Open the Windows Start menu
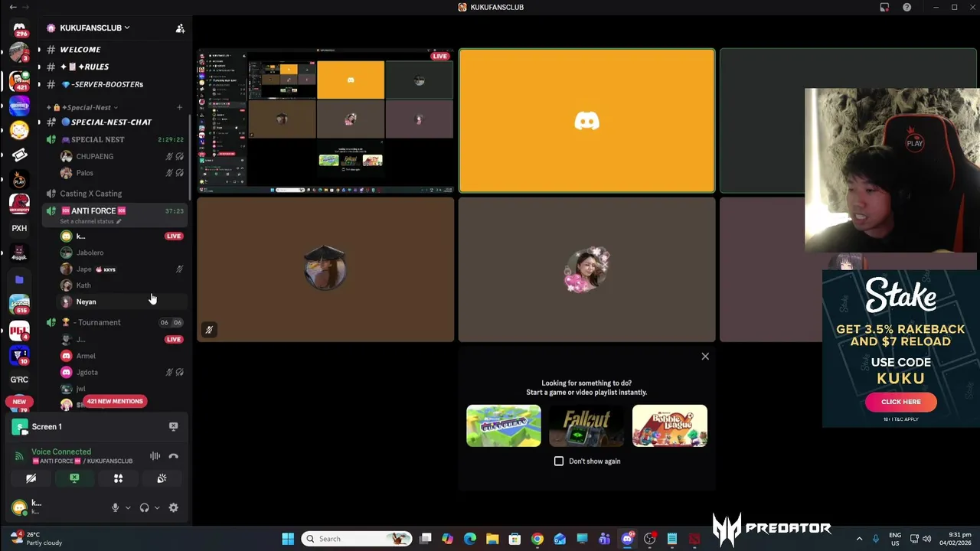This screenshot has width=980, height=551. pyautogui.click(x=288, y=539)
